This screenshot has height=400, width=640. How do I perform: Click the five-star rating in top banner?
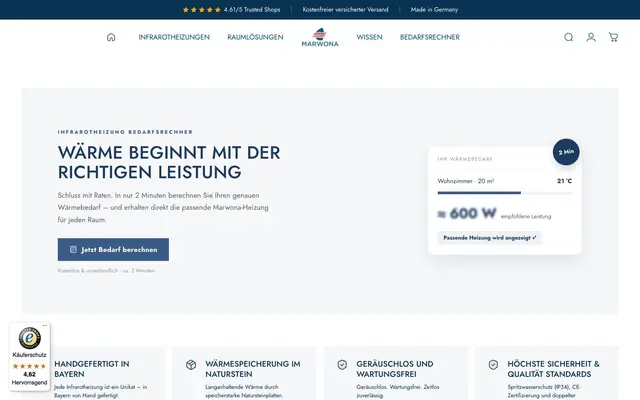pyautogui.click(x=202, y=9)
